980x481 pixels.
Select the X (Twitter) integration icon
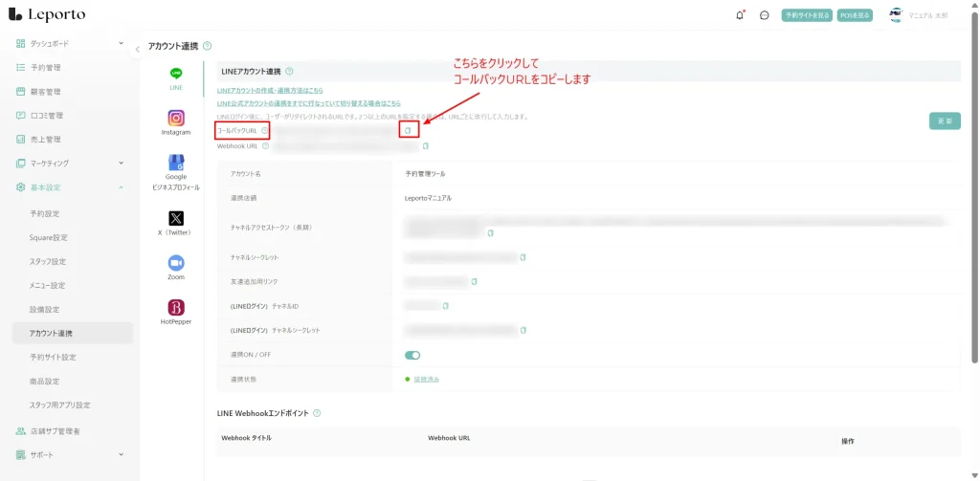pos(176,218)
